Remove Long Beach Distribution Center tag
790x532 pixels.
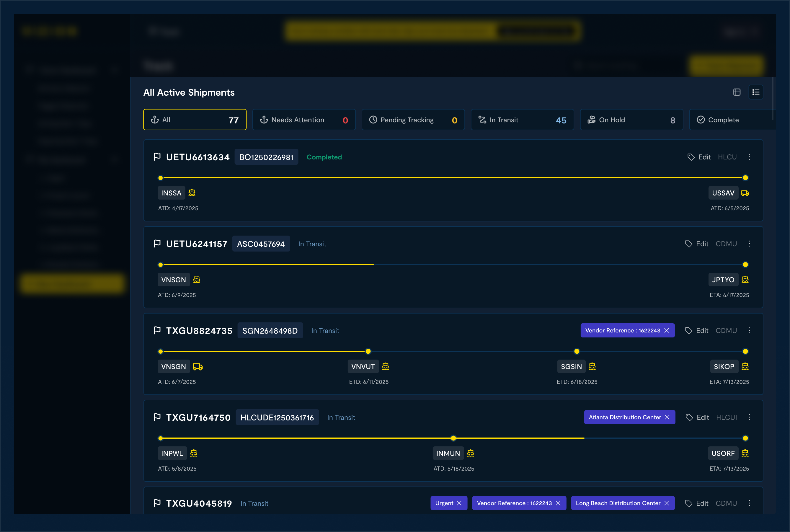(667, 503)
